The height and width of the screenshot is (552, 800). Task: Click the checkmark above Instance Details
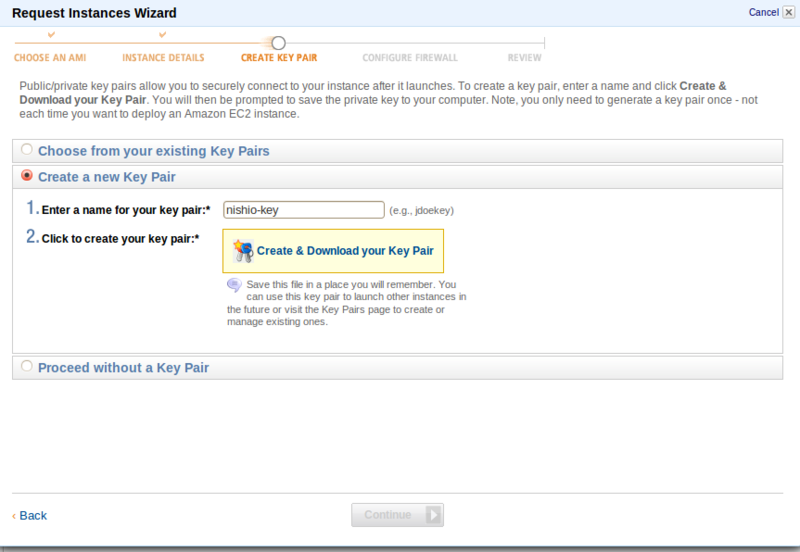click(x=162, y=35)
